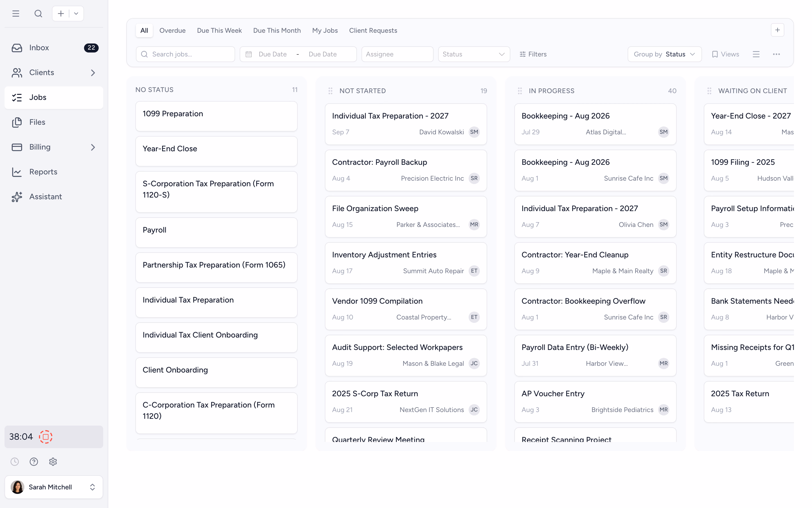812x508 pixels.
Task: Open Inventory Adjustment Entries job
Action: (x=406, y=263)
